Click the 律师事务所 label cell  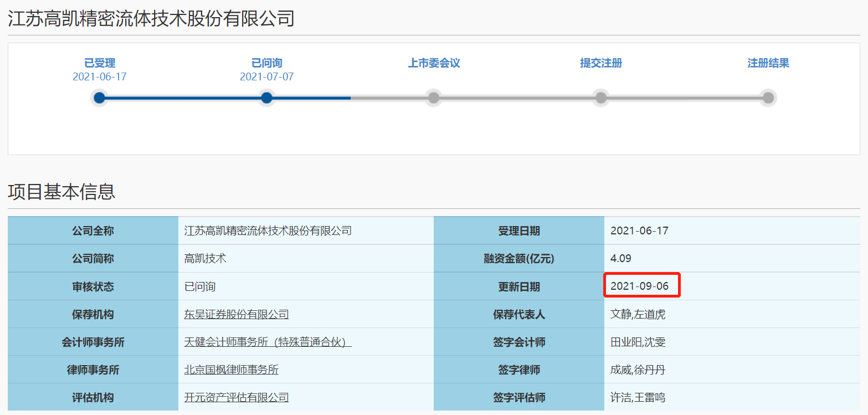pos(93,370)
